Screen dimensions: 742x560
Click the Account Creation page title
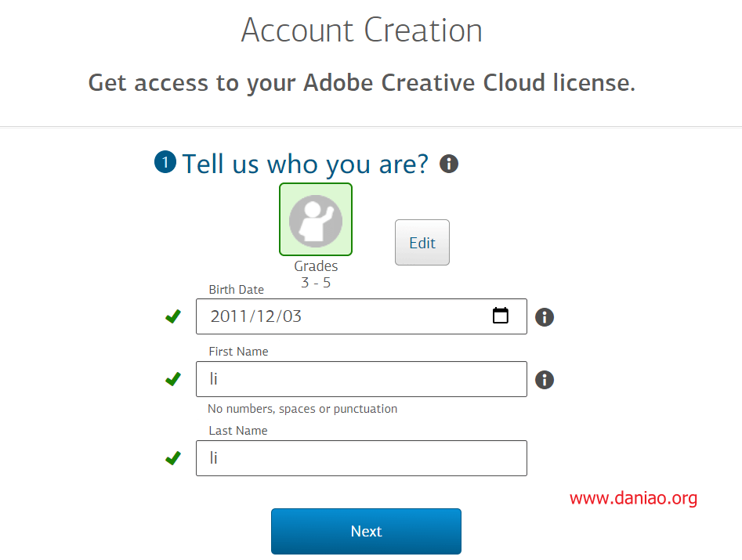click(x=361, y=31)
